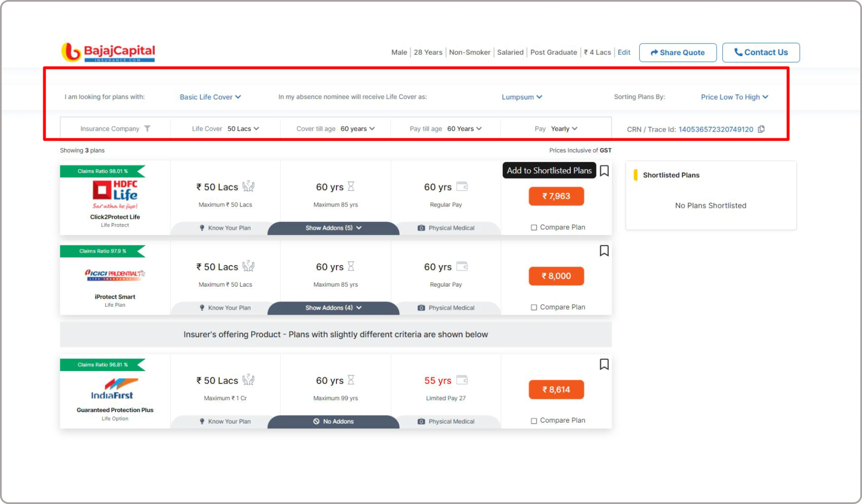Screen dimensions: 862x504
Task: Click the Claims Ratio 96.81 % ribbon
Action: (x=103, y=365)
